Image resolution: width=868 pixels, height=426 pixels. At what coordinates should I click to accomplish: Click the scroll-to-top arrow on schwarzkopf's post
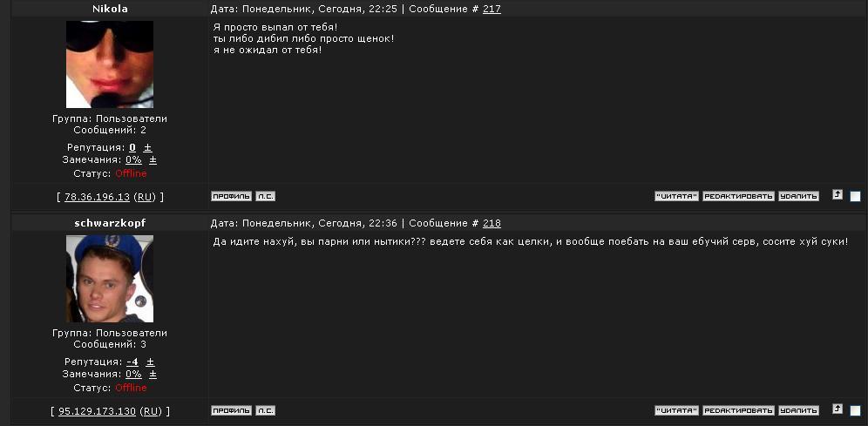pos(837,409)
